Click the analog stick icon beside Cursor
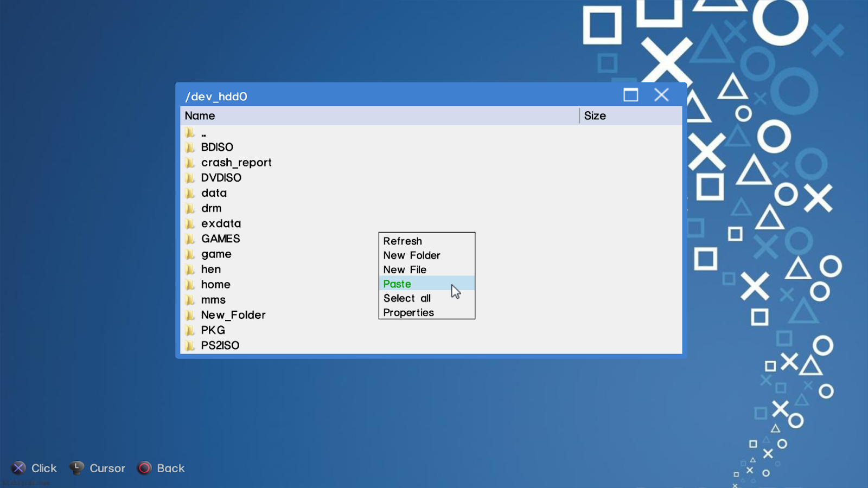The image size is (868, 488). point(76,467)
